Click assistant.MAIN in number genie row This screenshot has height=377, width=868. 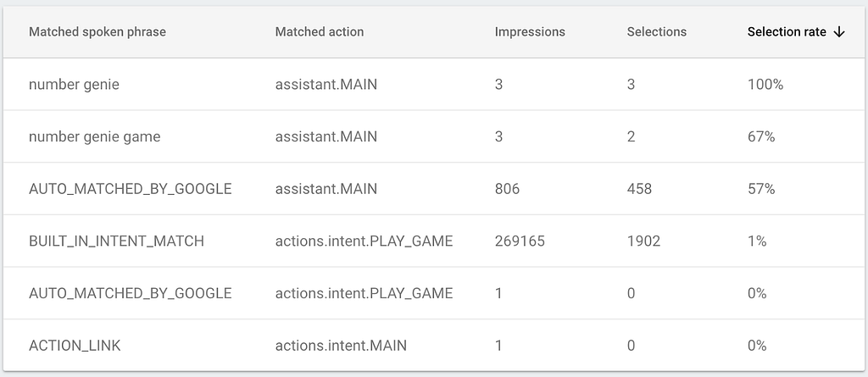tap(326, 85)
